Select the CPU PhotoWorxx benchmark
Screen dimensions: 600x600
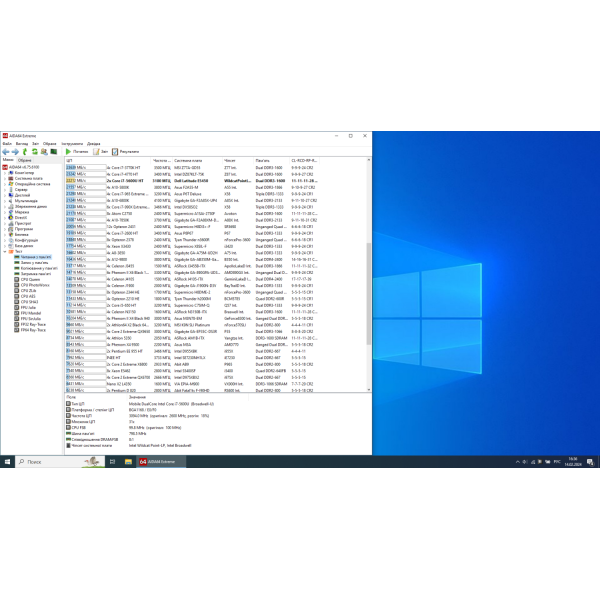coord(35,285)
